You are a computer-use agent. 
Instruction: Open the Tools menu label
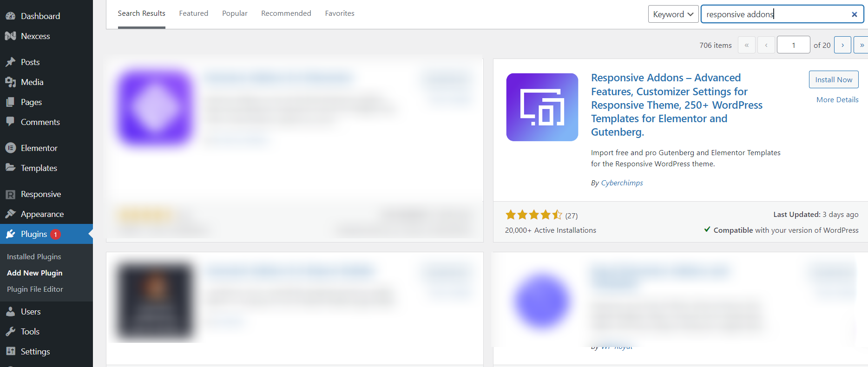click(x=30, y=332)
